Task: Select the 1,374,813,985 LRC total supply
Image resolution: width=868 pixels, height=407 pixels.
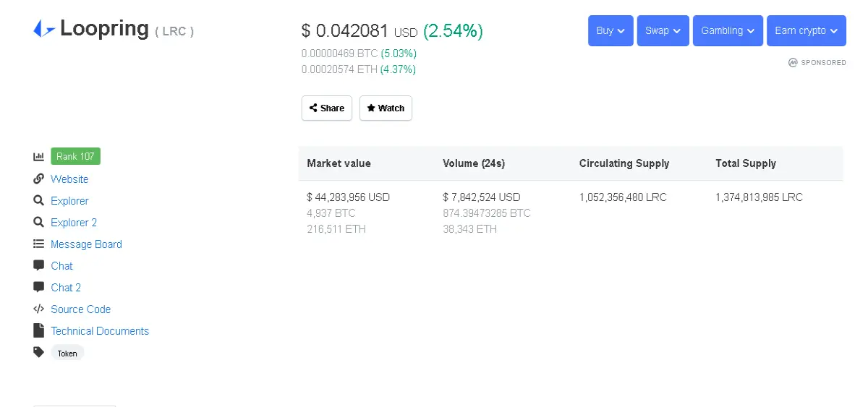Action: (759, 197)
